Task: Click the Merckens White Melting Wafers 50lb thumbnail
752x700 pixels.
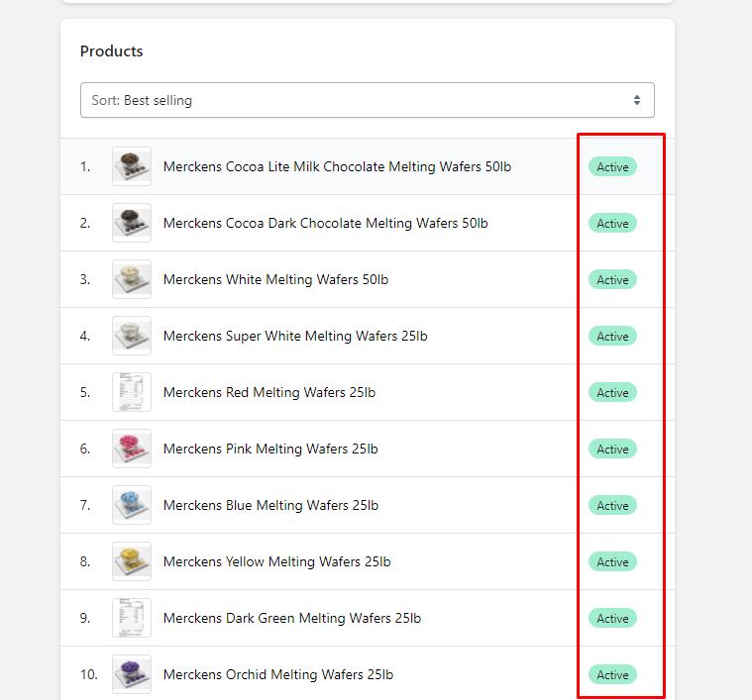Action: point(132,279)
